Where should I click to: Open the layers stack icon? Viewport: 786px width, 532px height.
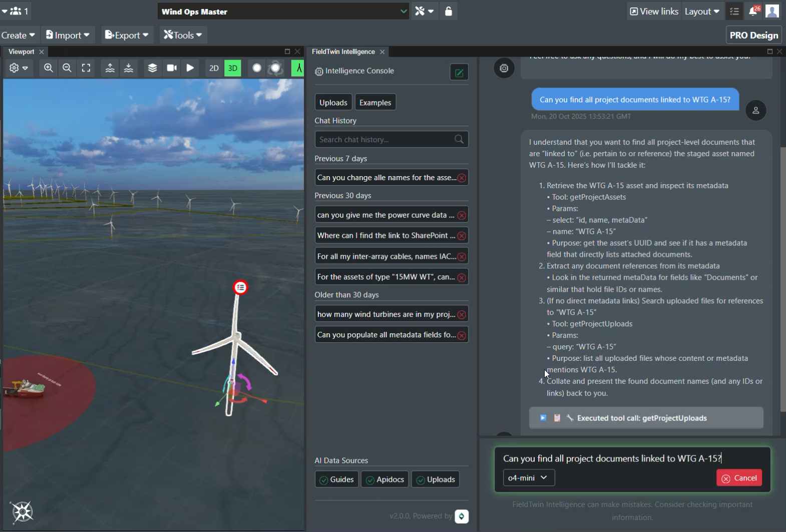click(x=153, y=68)
